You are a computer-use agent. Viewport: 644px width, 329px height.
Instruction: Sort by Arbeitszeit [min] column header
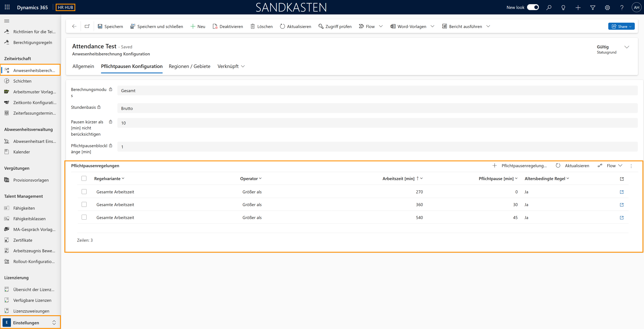398,178
